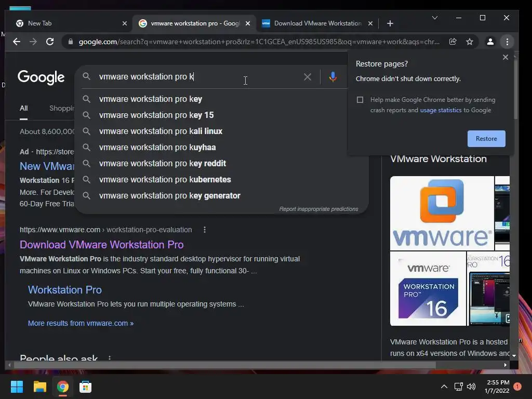Open the 'Workstation Pro' sitelink

click(x=65, y=290)
